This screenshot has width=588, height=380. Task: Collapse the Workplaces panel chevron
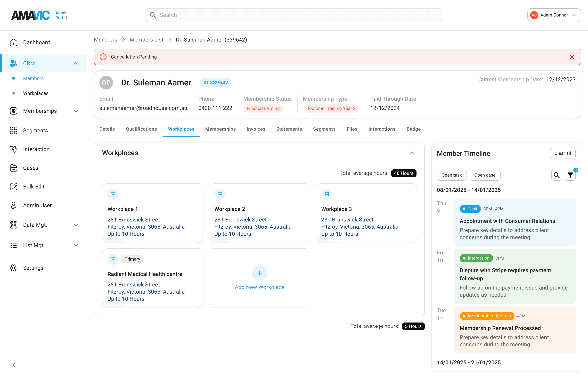412,153
